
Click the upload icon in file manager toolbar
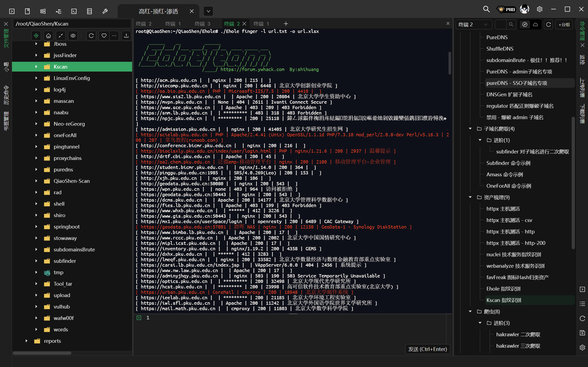(x=126, y=36)
